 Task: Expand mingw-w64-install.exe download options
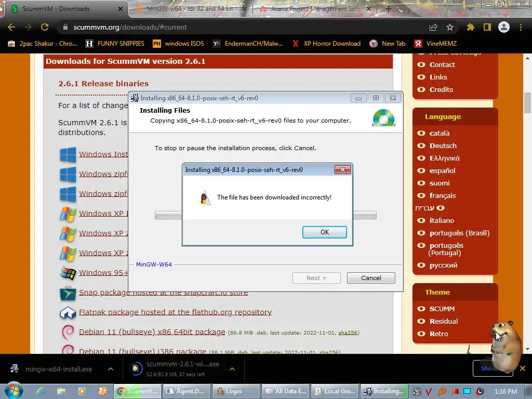tap(111, 369)
